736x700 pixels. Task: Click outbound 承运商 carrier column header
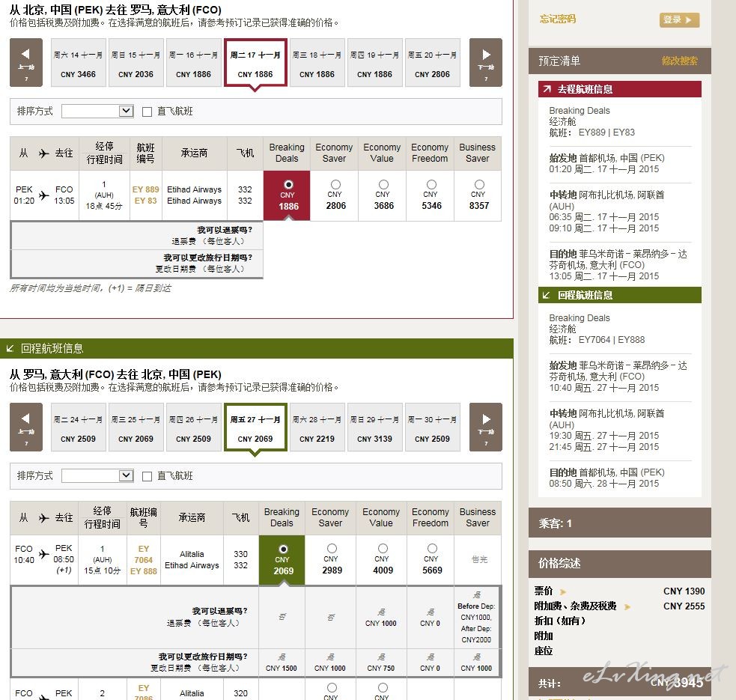tap(195, 153)
